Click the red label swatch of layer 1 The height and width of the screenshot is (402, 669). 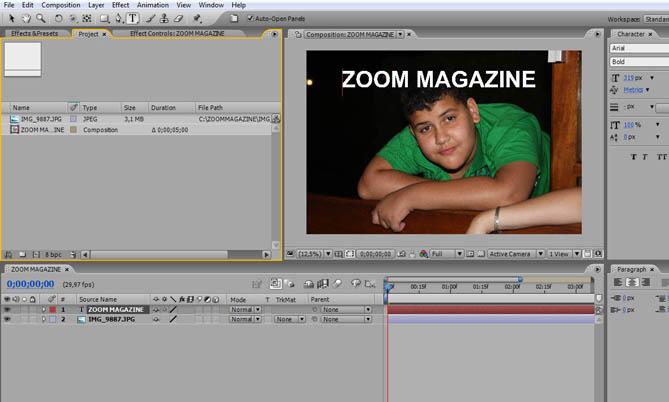coord(53,310)
